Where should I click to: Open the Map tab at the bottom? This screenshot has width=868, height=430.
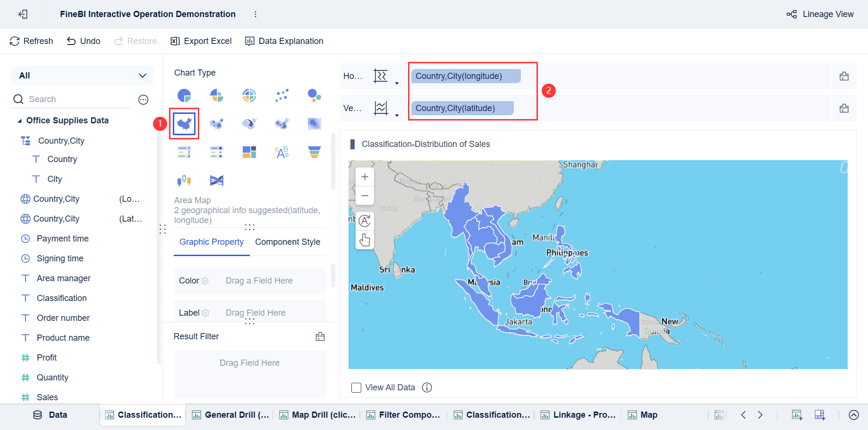pos(643,415)
